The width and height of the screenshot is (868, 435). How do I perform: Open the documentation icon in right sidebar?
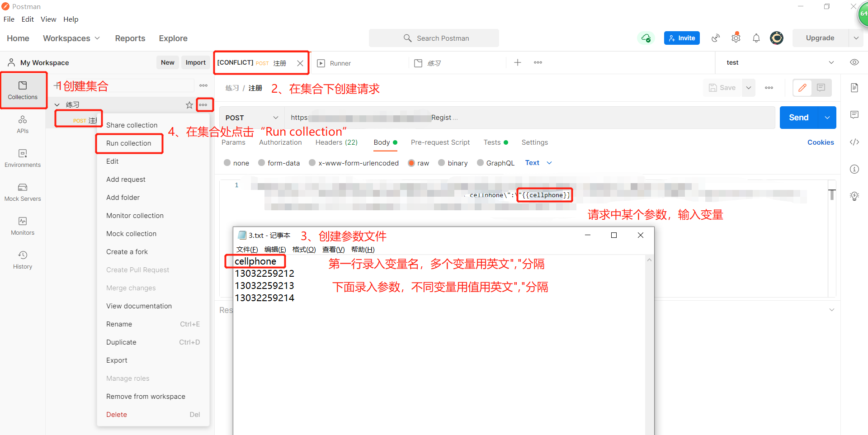[854, 88]
